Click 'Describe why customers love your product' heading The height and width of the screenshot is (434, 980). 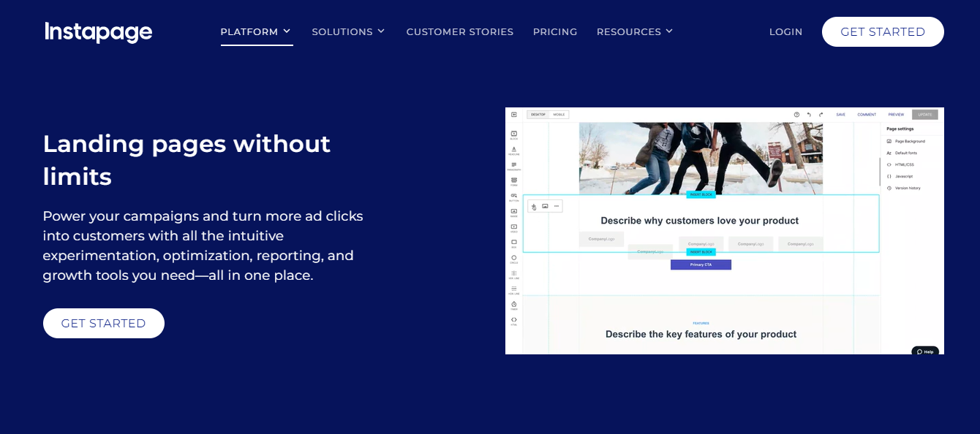pyautogui.click(x=700, y=221)
